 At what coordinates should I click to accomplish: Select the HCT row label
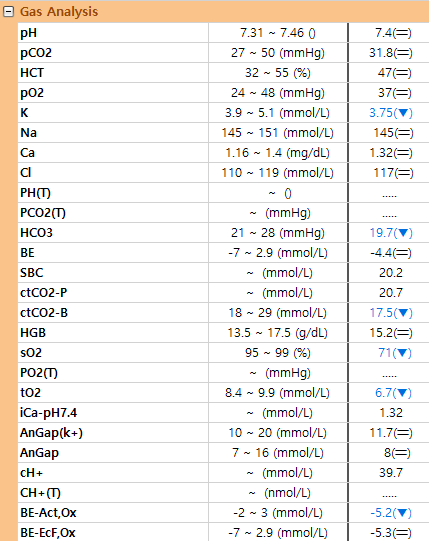[32, 73]
